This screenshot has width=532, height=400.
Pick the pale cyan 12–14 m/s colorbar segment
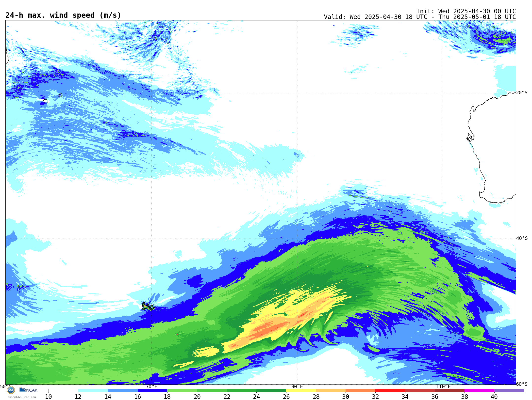93,391
